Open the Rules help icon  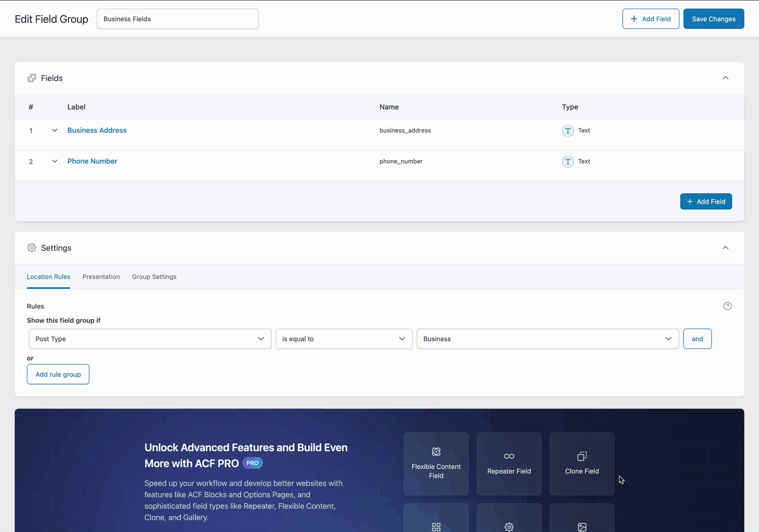pos(728,306)
